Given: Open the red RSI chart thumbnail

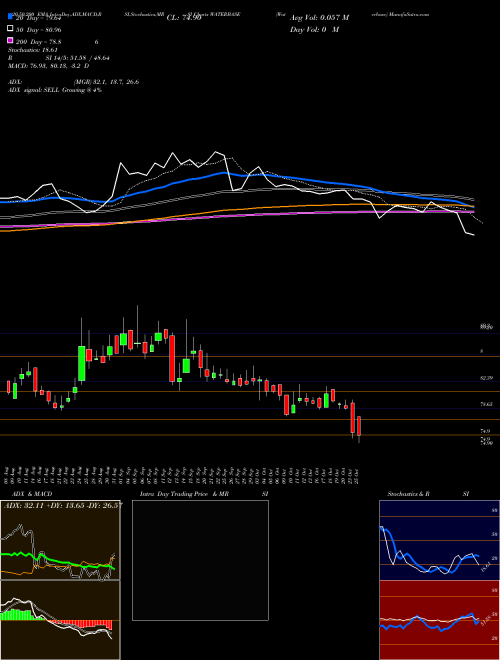Looking at the screenshot, I should tap(439, 620).
